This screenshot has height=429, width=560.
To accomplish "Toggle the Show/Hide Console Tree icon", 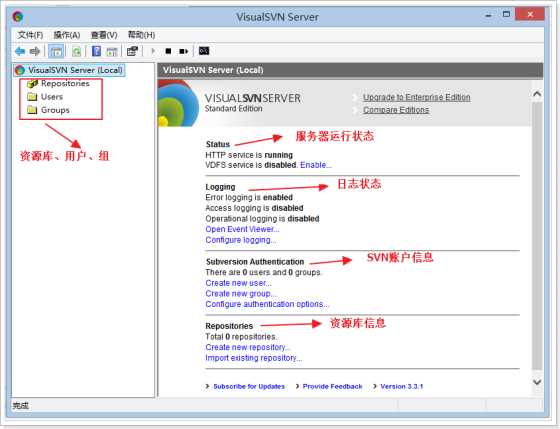I will (x=56, y=51).
